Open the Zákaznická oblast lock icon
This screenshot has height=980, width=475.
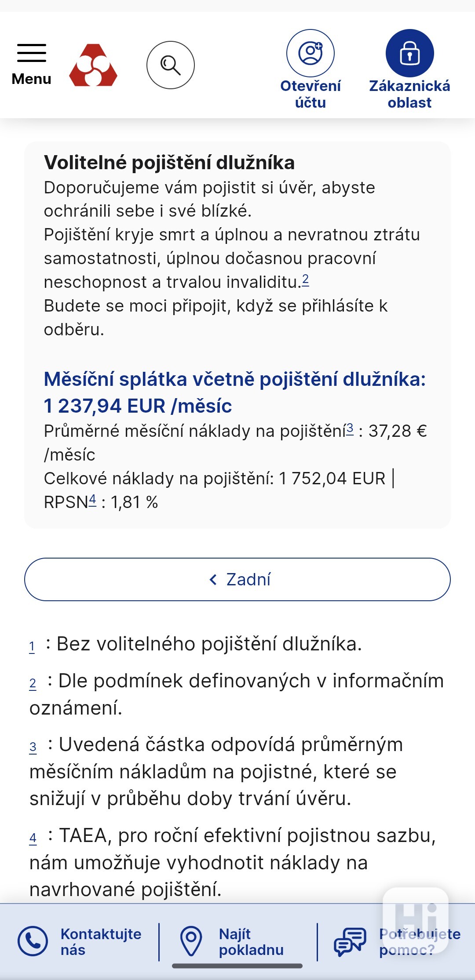(409, 53)
